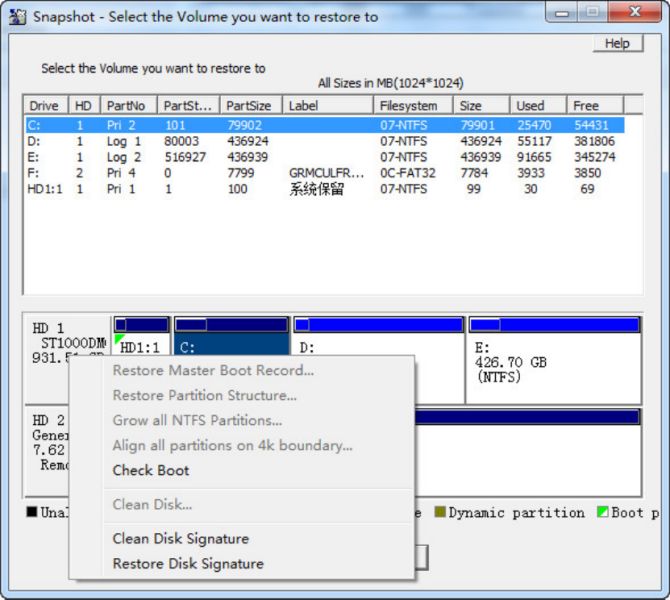Click the Free column header
This screenshot has height=600, width=670.
pyautogui.click(x=595, y=105)
